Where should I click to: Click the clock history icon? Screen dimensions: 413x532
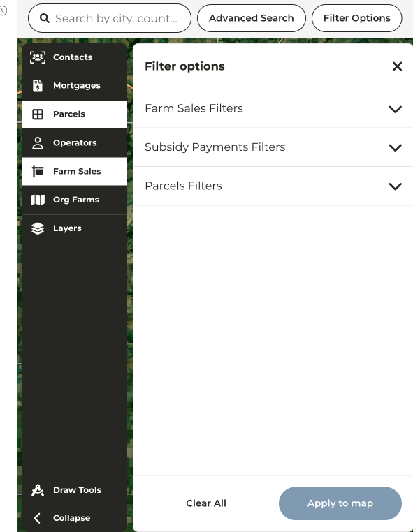pos(3,11)
